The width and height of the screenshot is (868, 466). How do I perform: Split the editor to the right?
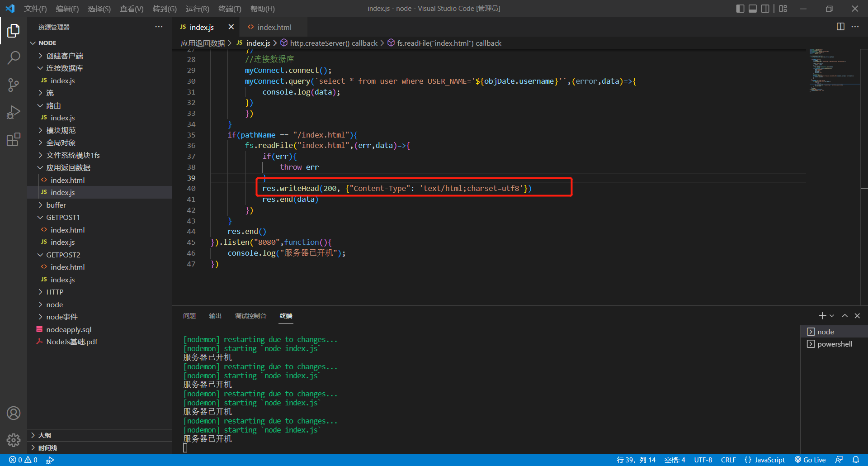pyautogui.click(x=840, y=27)
